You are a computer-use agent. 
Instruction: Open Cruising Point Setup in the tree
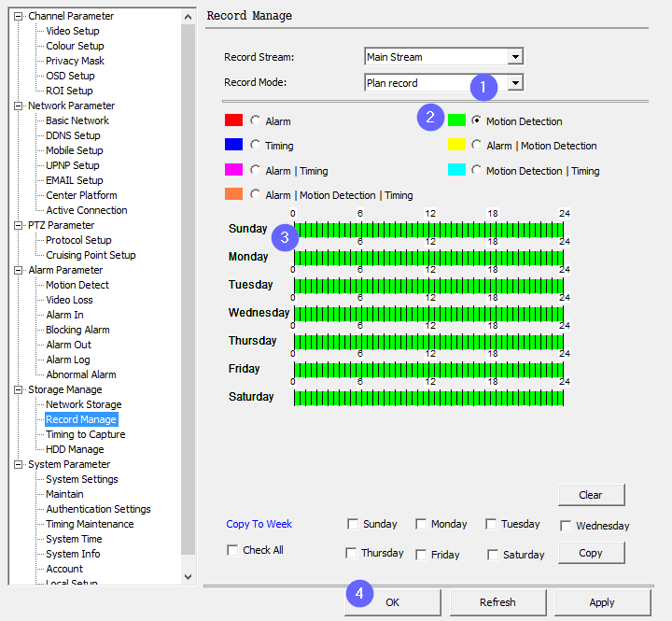point(91,255)
